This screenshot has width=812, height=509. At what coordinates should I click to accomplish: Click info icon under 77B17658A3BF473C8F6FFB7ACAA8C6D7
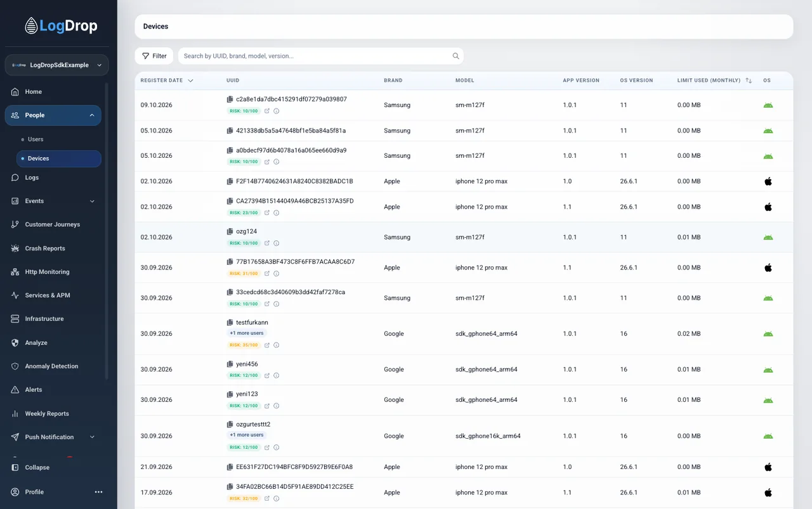tap(276, 274)
